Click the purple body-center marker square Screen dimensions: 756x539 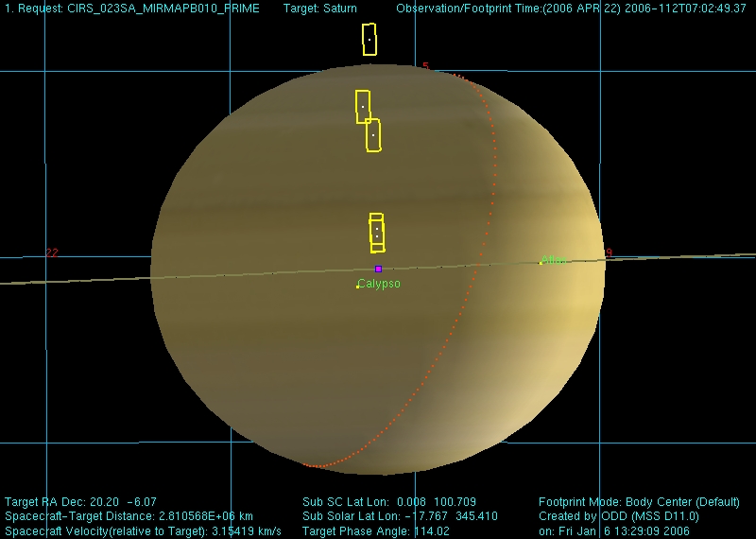tap(378, 269)
